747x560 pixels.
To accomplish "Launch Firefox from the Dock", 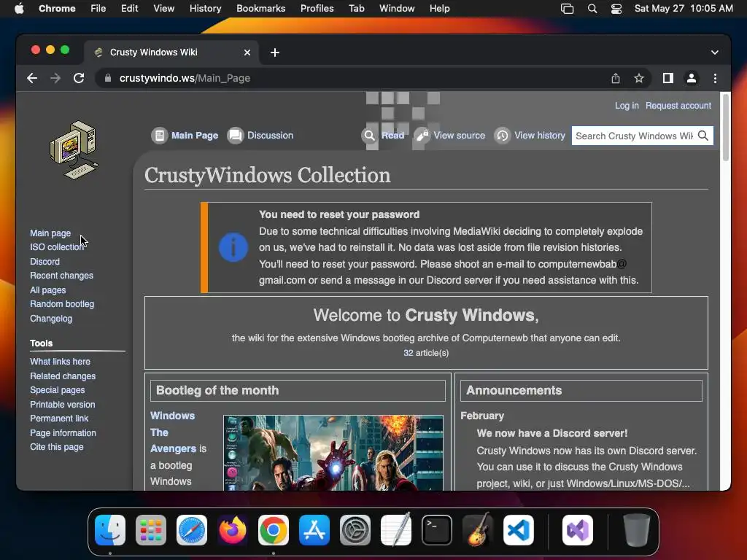I will pyautogui.click(x=233, y=530).
